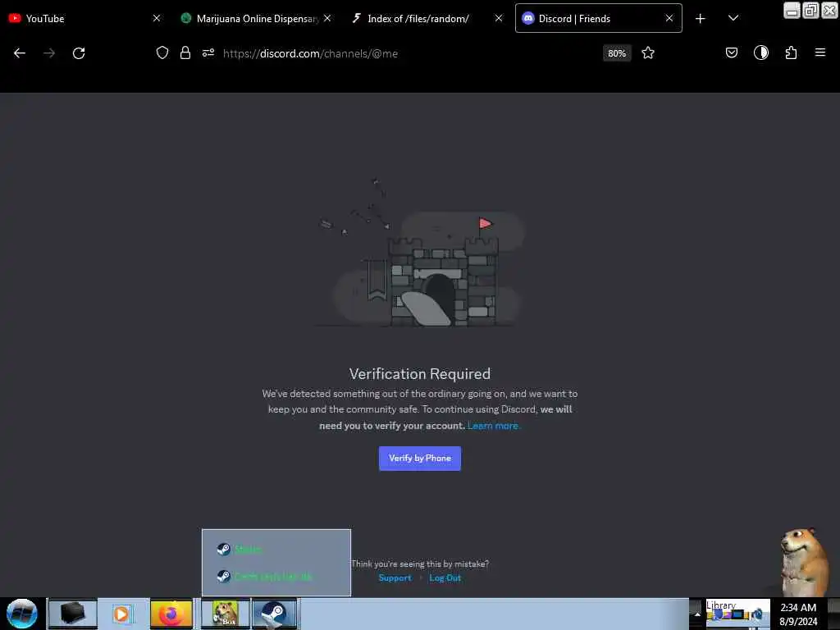840x630 pixels.
Task: Close the Discord | Friends tab
Action: (669, 18)
